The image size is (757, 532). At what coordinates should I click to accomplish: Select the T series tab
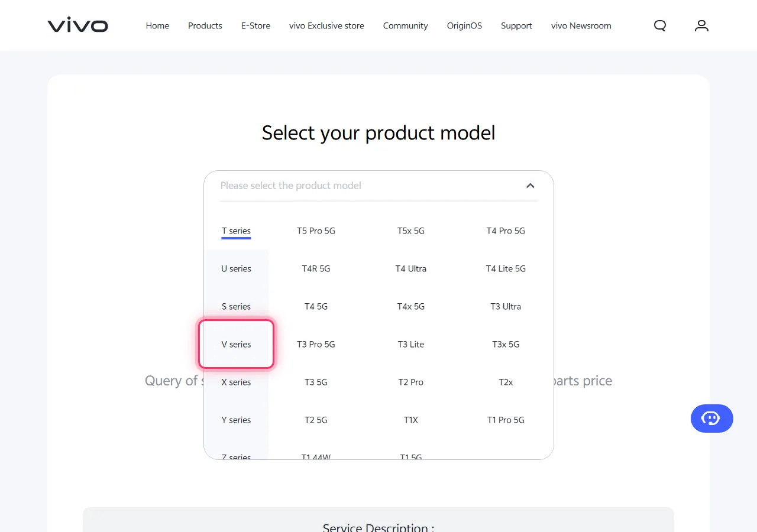pos(236,231)
